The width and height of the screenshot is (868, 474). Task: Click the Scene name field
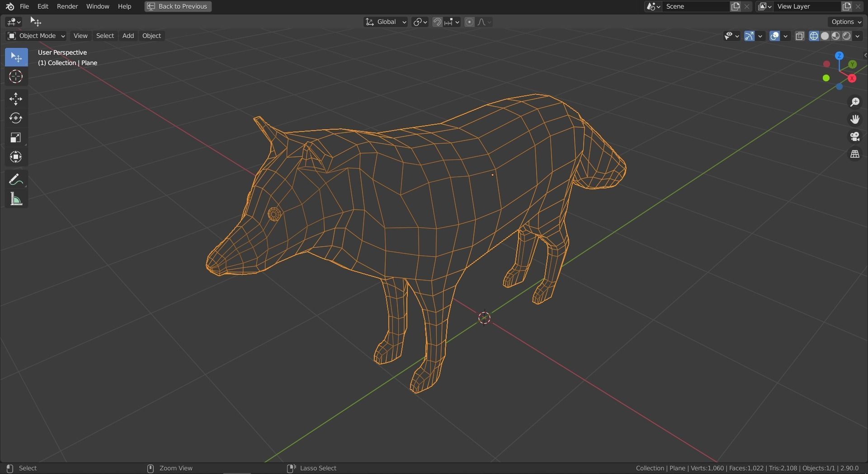click(x=696, y=6)
